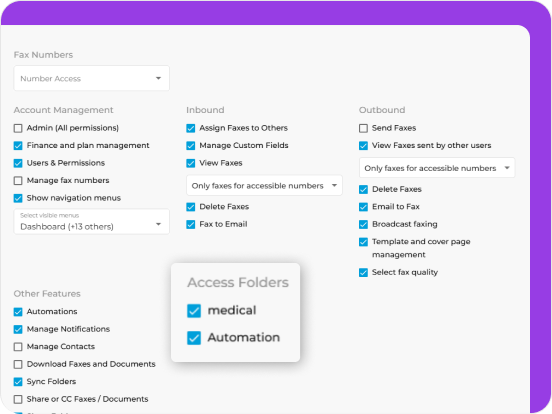Enable Download Faxes and Documents
Image resolution: width=552 pixels, height=414 pixels.
(18, 364)
